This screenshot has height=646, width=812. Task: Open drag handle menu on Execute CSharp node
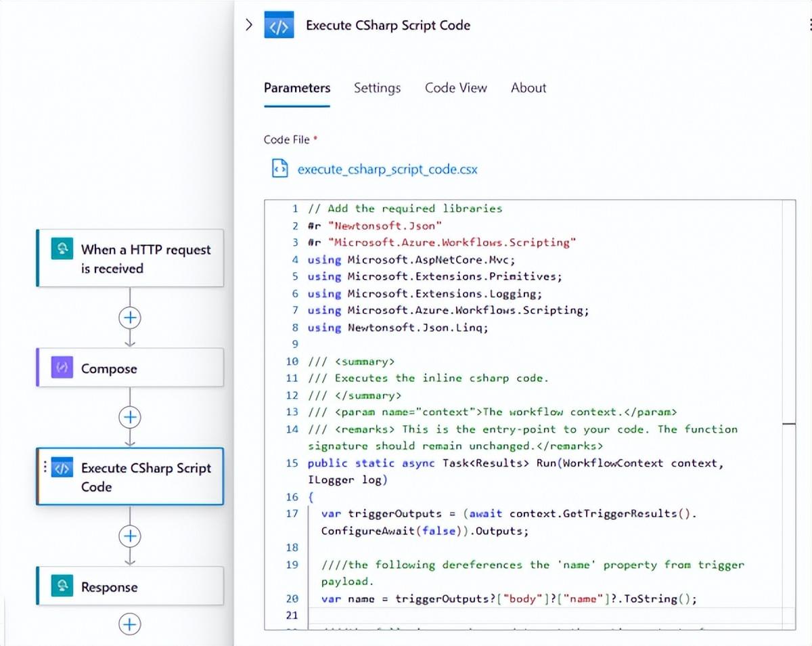tap(45, 468)
